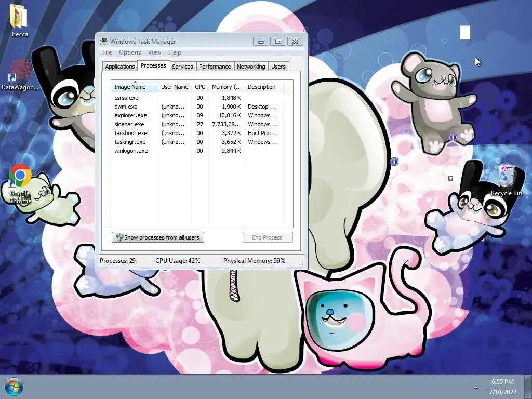Click the Processes: 29 status entry
This screenshot has height=399, width=532.
pyautogui.click(x=118, y=261)
